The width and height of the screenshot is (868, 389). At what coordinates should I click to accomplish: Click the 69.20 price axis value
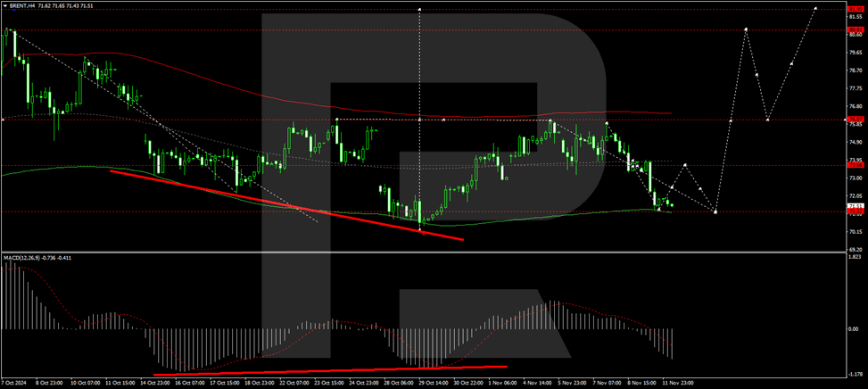(856, 250)
